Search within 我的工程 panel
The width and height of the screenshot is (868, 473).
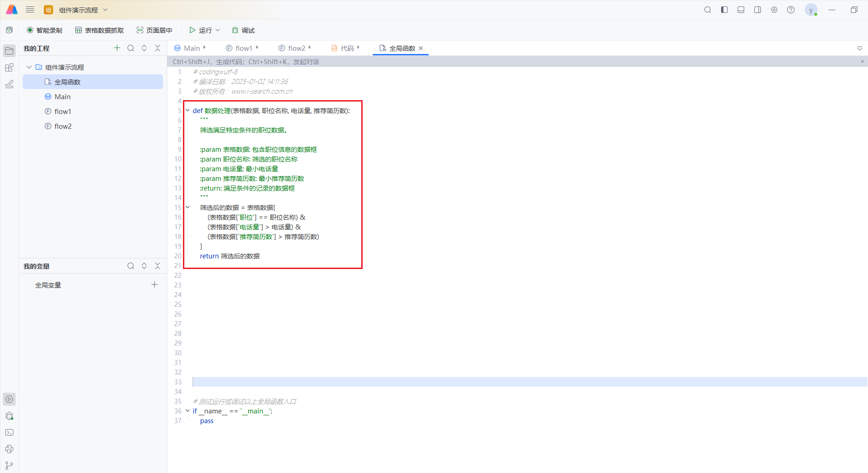coord(131,48)
